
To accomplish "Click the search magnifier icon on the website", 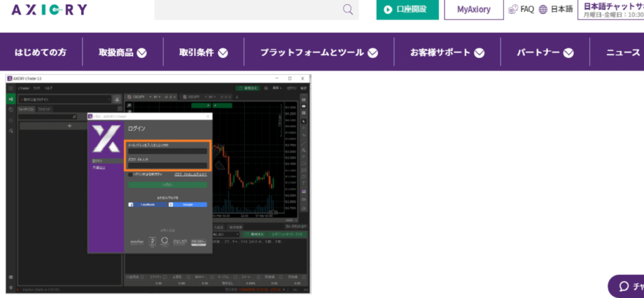I will coord(348,9).
